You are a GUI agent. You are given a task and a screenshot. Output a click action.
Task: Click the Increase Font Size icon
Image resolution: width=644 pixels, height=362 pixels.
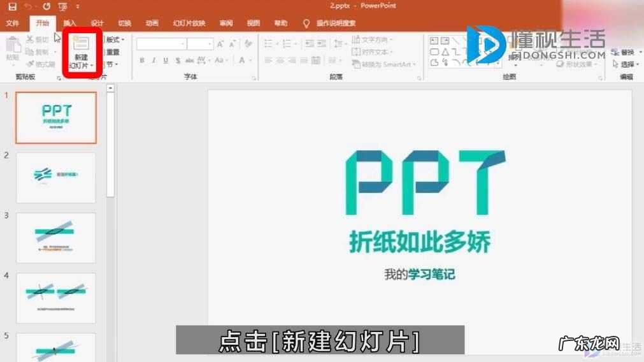coord(220,43)
